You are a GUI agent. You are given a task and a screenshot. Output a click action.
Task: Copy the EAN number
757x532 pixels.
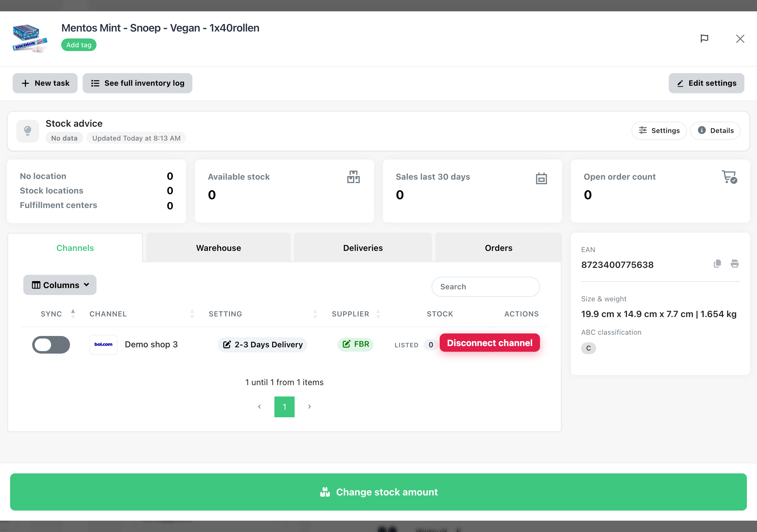click(x=717, y=264)
